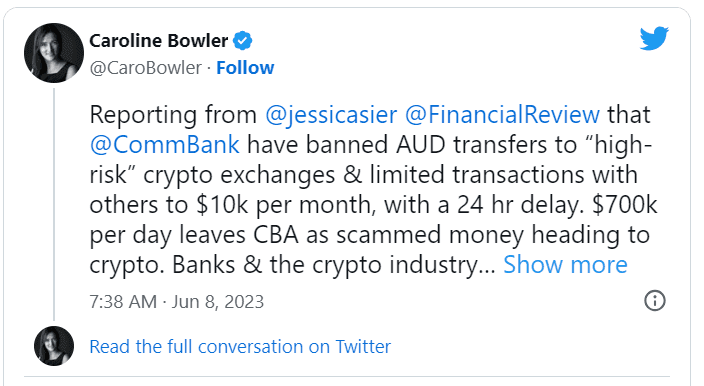Click the 7:38 AM timestamp
The image size is (704, 386).
point(123,302)
